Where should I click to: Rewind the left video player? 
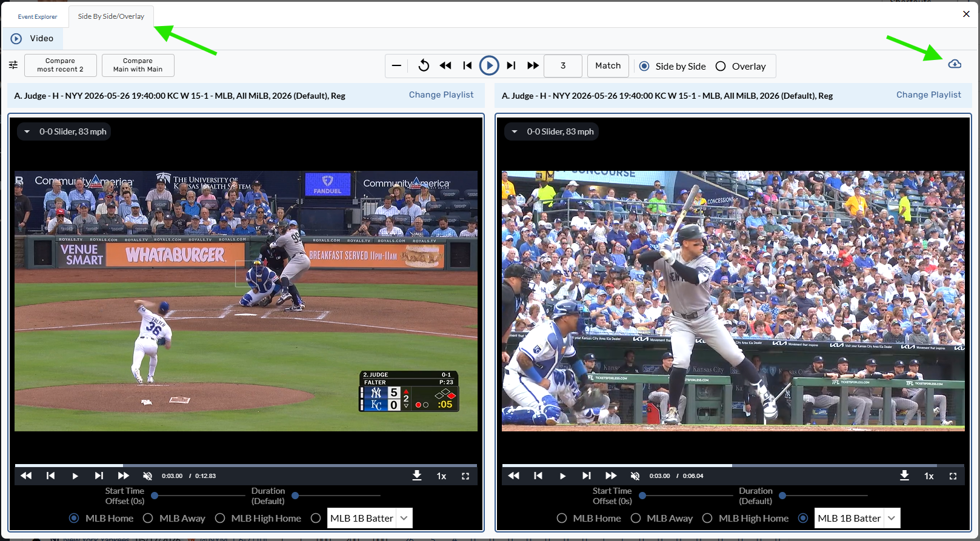[26, 476]
